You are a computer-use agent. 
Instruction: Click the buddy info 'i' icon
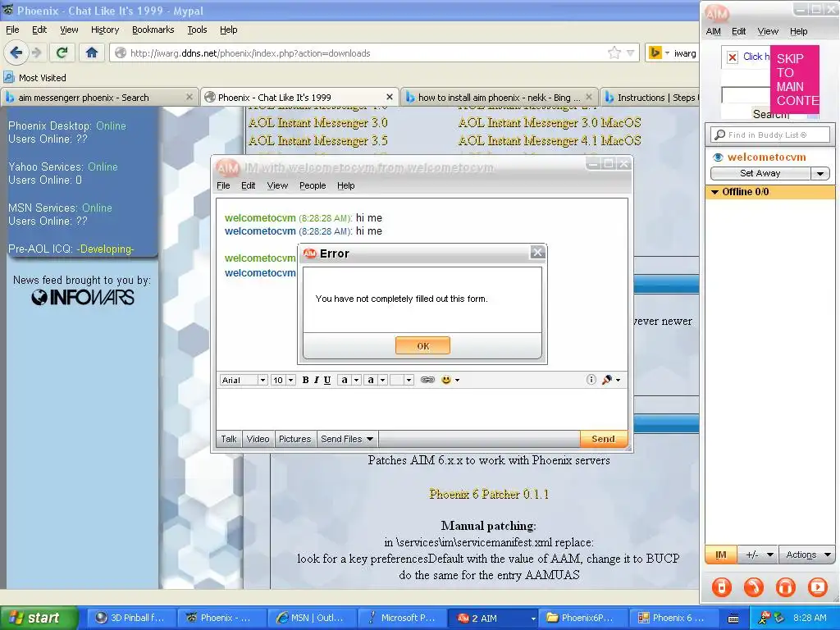[591, 380]
